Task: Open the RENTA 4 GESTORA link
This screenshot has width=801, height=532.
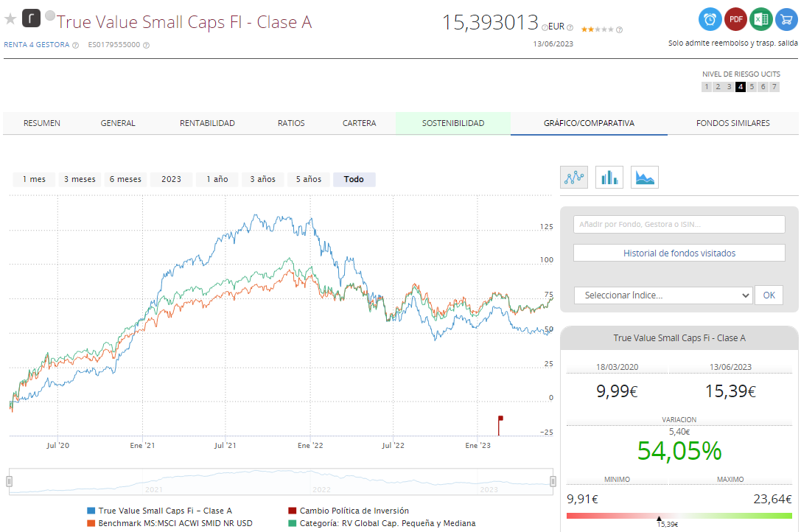Action: (37, 45)
